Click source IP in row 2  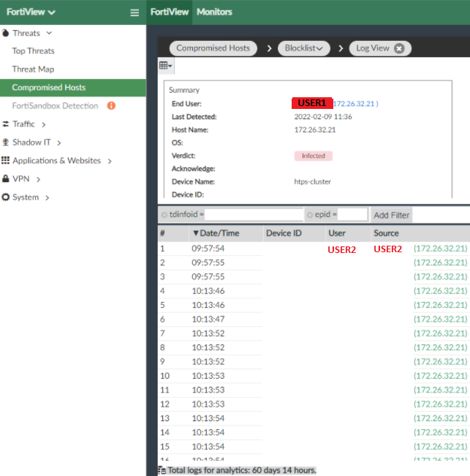pyautogui.click(x=440, y=262)
